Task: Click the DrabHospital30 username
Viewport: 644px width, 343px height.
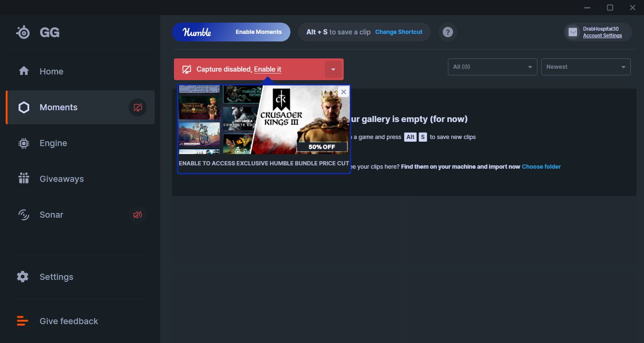Action: [601, 29]
